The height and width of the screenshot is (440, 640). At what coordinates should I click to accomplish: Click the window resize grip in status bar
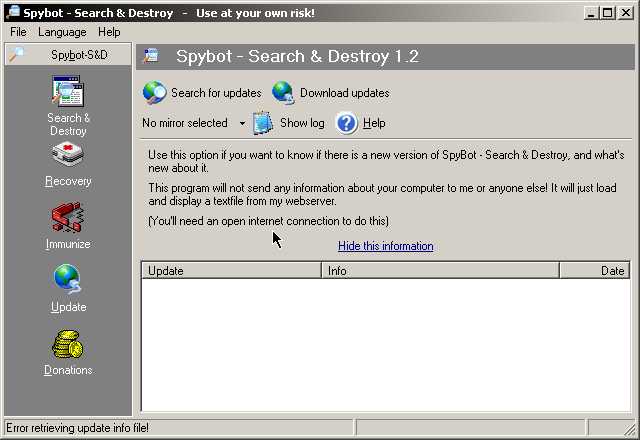point(631,429)
